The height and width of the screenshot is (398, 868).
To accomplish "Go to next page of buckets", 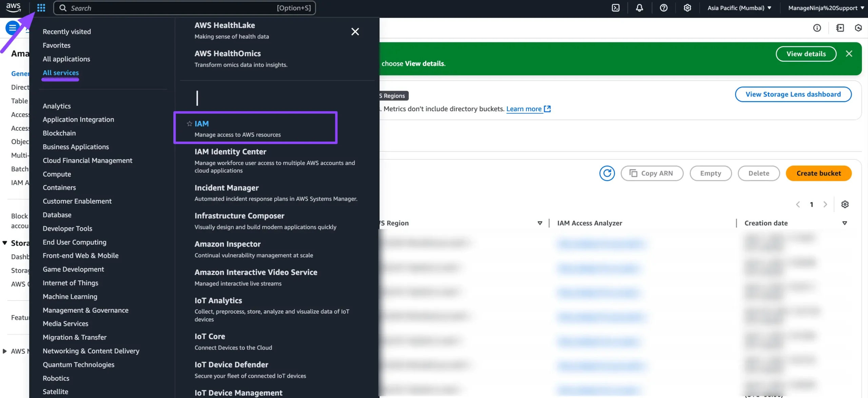I will pyautogui.click(x=825, y=204).
